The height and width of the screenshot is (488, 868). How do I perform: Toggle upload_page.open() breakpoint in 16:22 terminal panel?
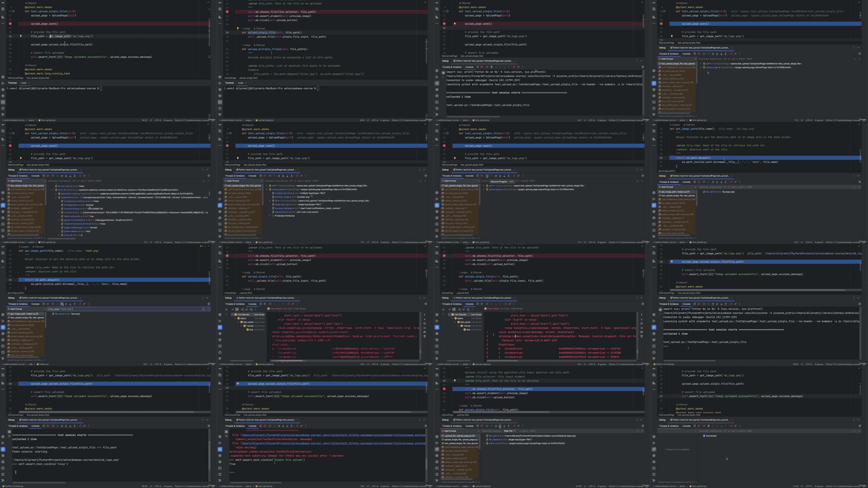tap(10, 24)
